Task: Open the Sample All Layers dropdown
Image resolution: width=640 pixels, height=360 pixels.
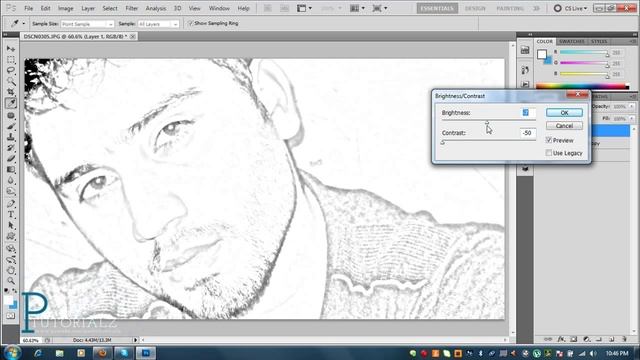Action: click(158, 24)
